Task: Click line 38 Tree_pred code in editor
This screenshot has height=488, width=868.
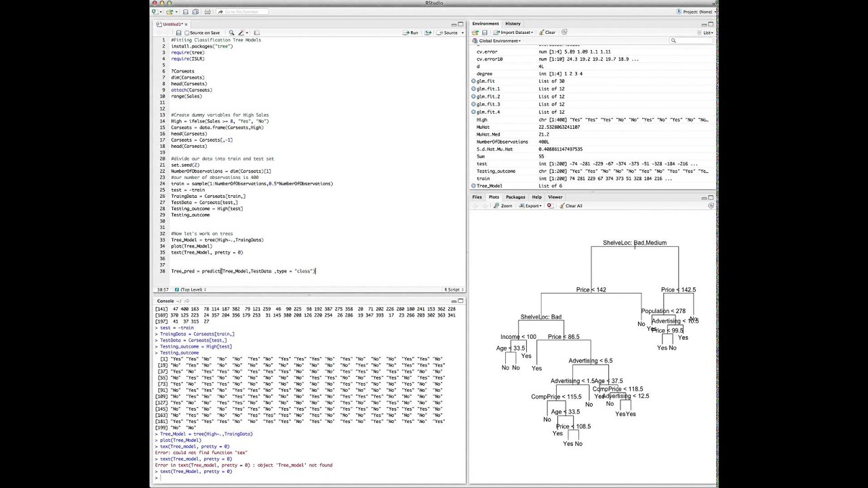Action: point(243,271)
